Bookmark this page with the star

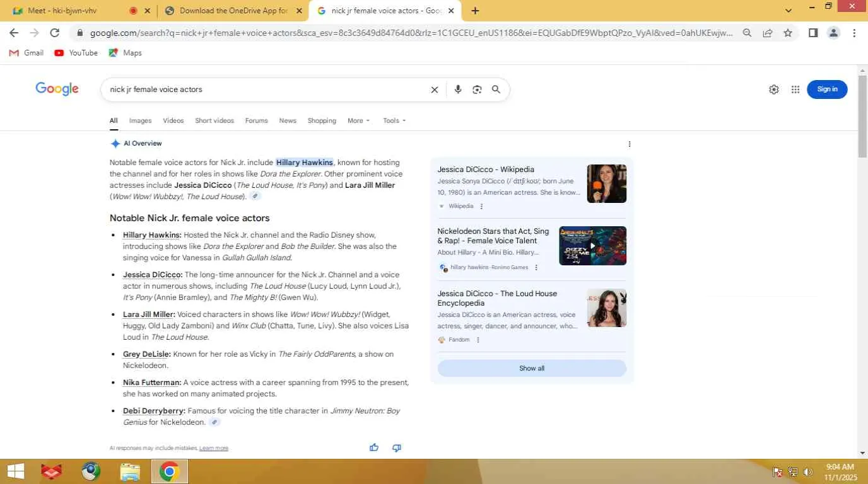click(788, 33)
